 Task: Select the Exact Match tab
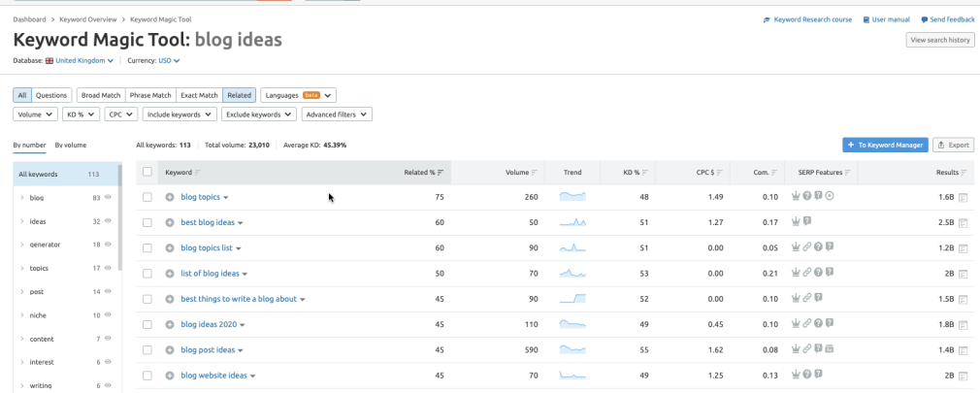(199, 95)
